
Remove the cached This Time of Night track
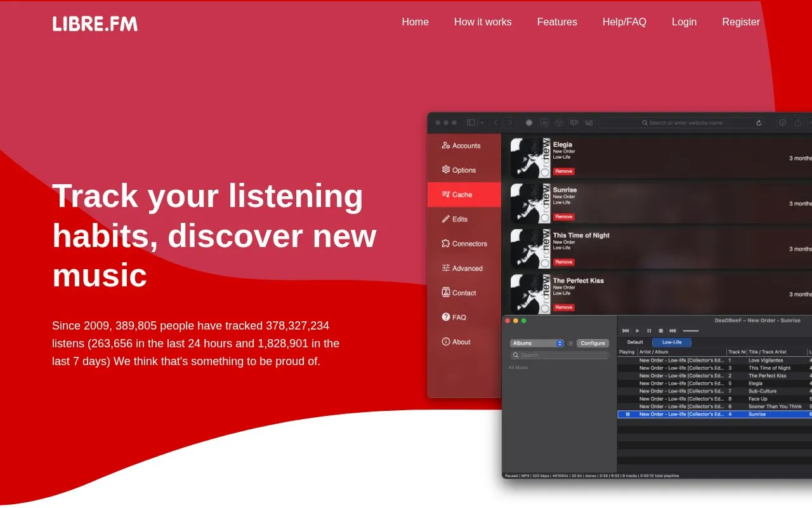[x=563, y=262]
